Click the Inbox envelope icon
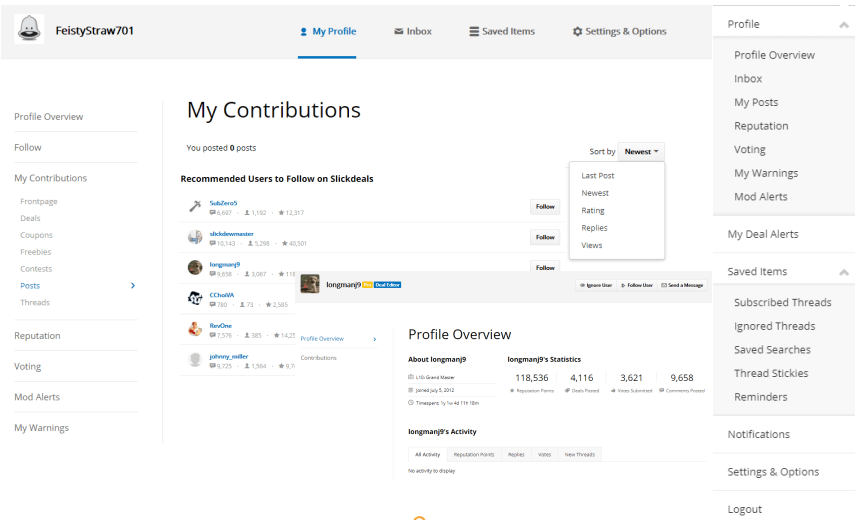This screenshot has height=520, width=855. point(399,32)
